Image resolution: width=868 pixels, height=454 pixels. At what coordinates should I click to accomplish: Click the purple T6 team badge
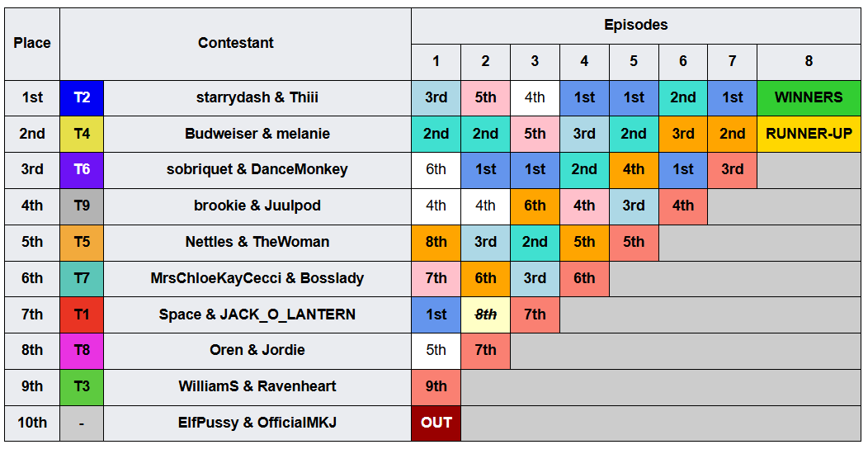coord(82,170)
